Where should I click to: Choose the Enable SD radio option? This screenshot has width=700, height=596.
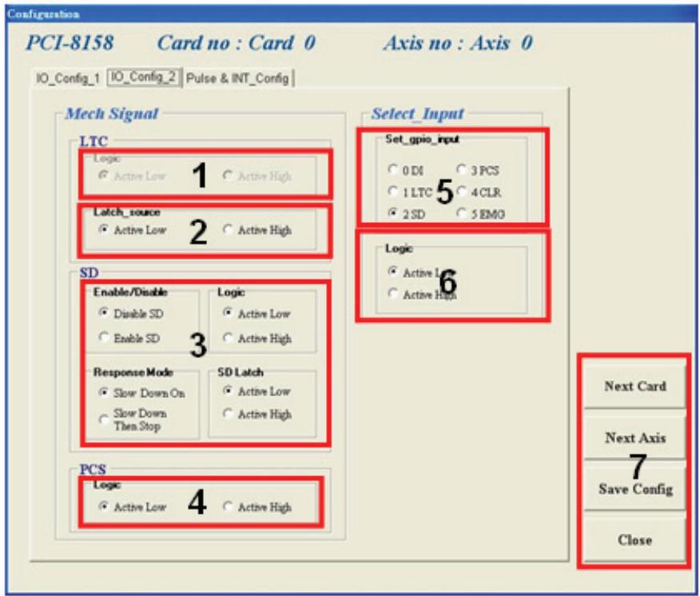[129, 339]
